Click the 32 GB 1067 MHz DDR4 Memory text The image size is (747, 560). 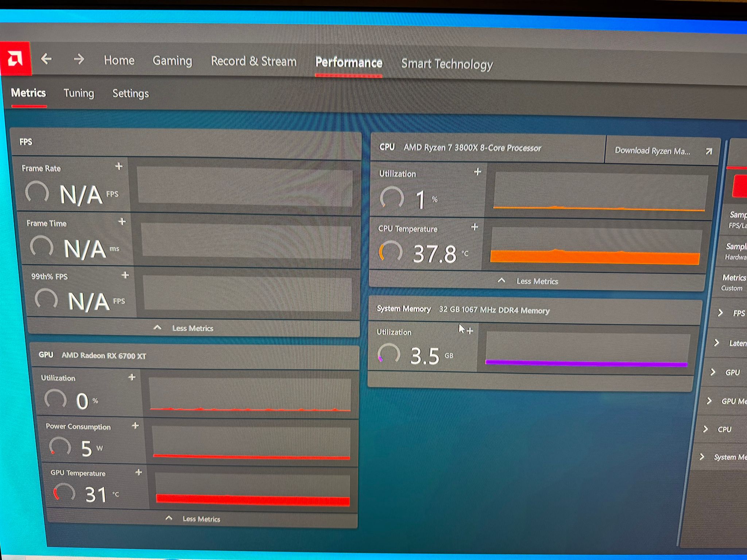494,310
